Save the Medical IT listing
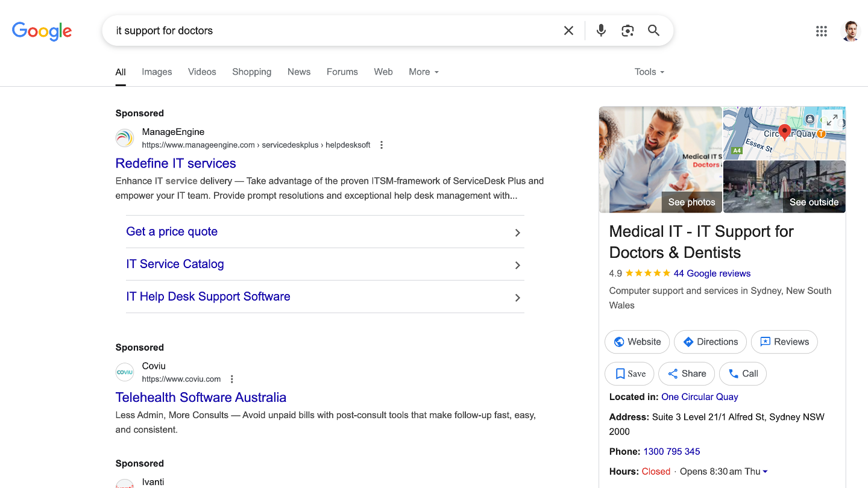The height and width of the screenshot is (488, 868). [629, 374]
